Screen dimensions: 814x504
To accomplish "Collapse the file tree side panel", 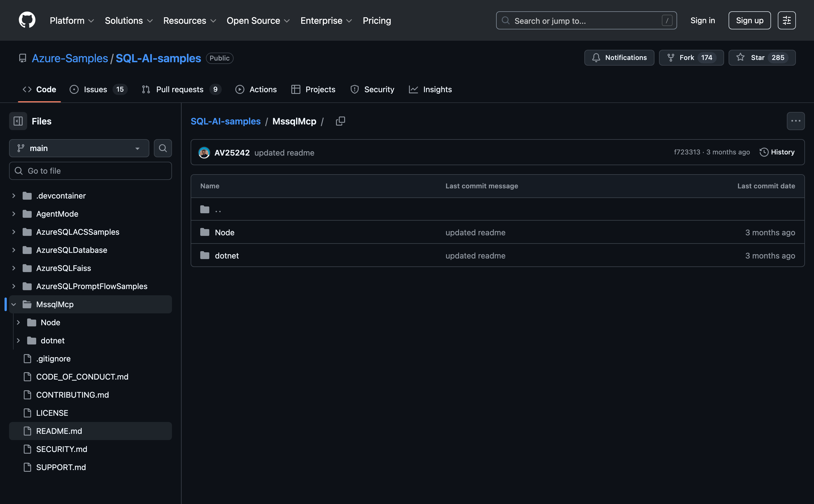I will [18, 121].
